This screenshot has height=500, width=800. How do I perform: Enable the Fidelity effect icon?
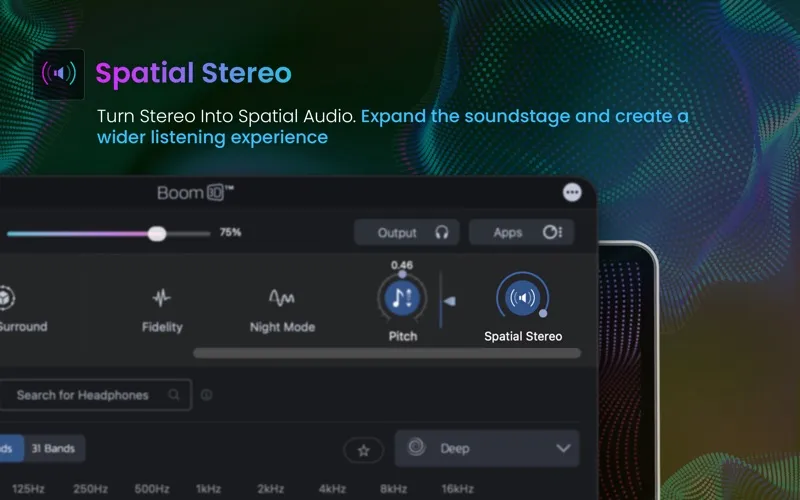coord(162,297)
